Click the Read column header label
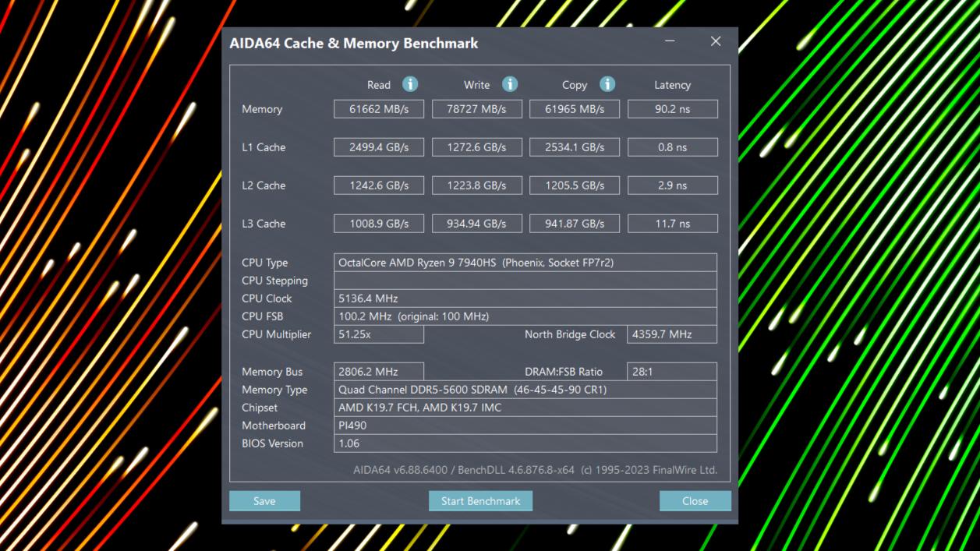This screenshot has width=980, height=551. (379, 85)
